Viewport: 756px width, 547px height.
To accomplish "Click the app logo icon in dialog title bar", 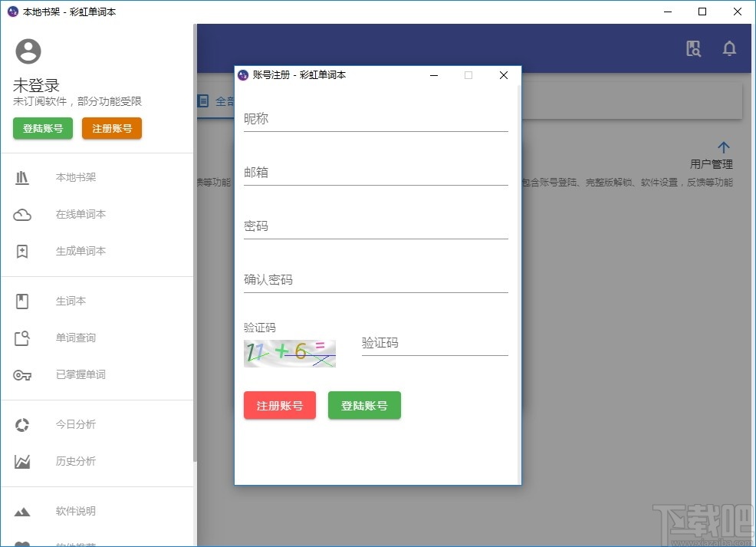I will pyautogui.click(x=244, y=75).
